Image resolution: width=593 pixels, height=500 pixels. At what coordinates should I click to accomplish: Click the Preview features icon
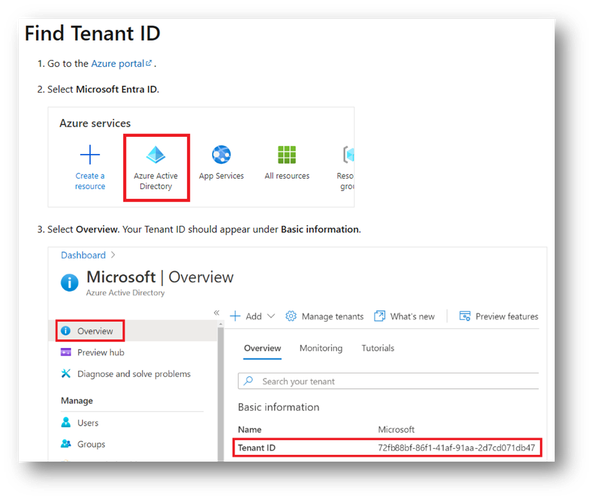pos(465,316)
